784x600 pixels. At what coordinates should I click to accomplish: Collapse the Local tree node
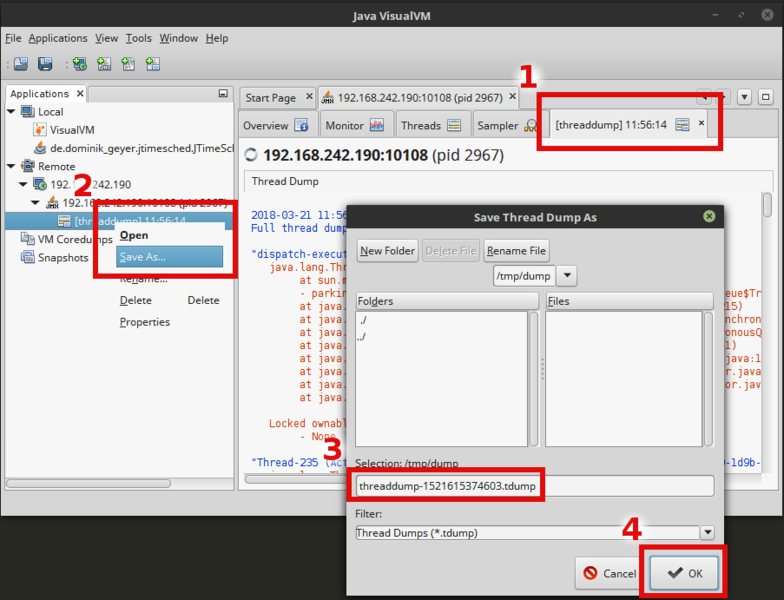[12, 112]
